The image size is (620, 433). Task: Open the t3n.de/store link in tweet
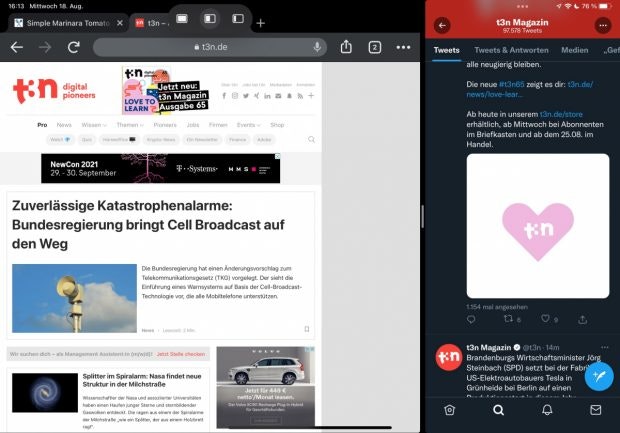click(561, 114)
